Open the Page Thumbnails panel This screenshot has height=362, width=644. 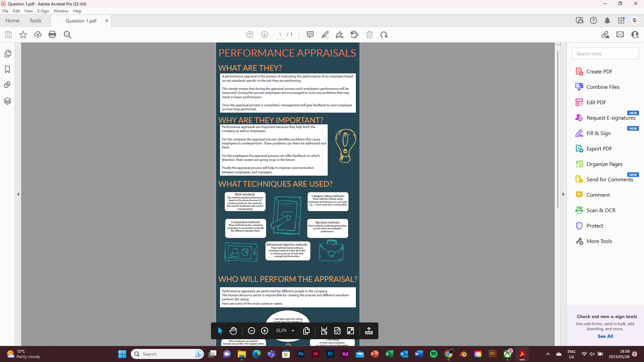(8, 53)
